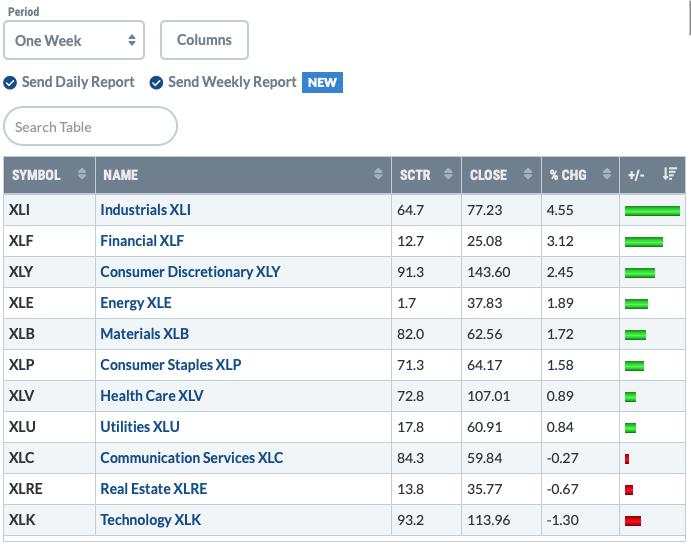Click percent change -0.67 for XLRE

562,489
